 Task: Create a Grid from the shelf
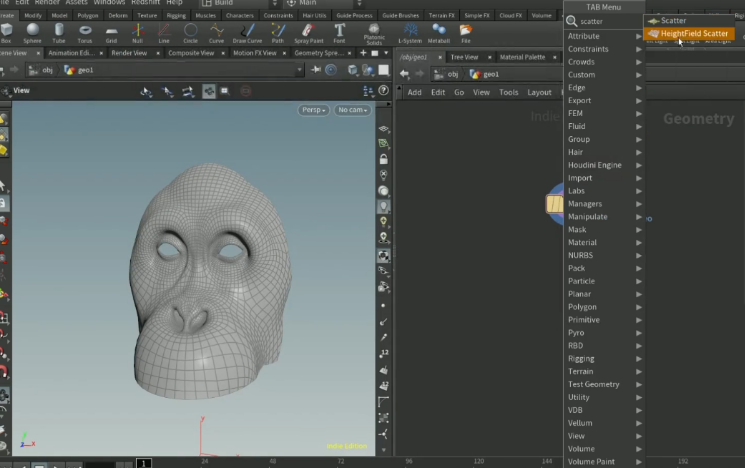[111, 31]
